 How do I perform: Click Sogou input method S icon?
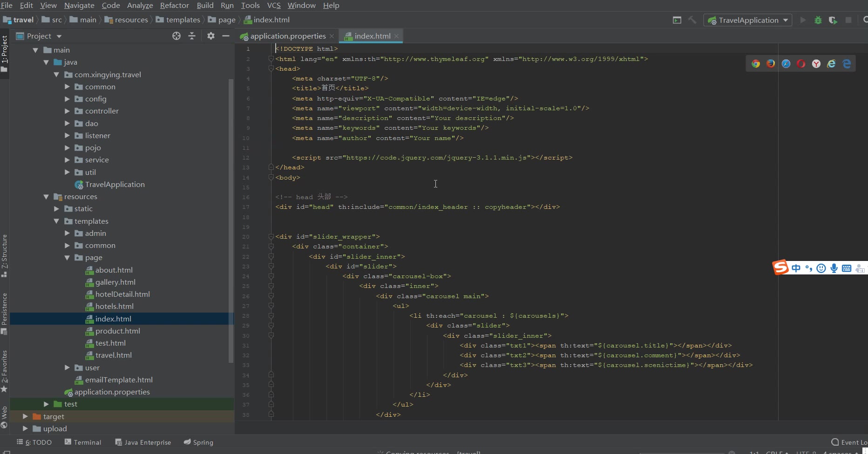[x=780, y=267]
